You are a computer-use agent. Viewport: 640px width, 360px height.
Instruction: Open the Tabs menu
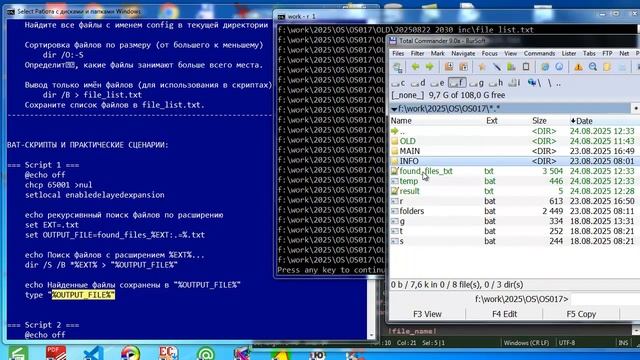click(589, 53)
